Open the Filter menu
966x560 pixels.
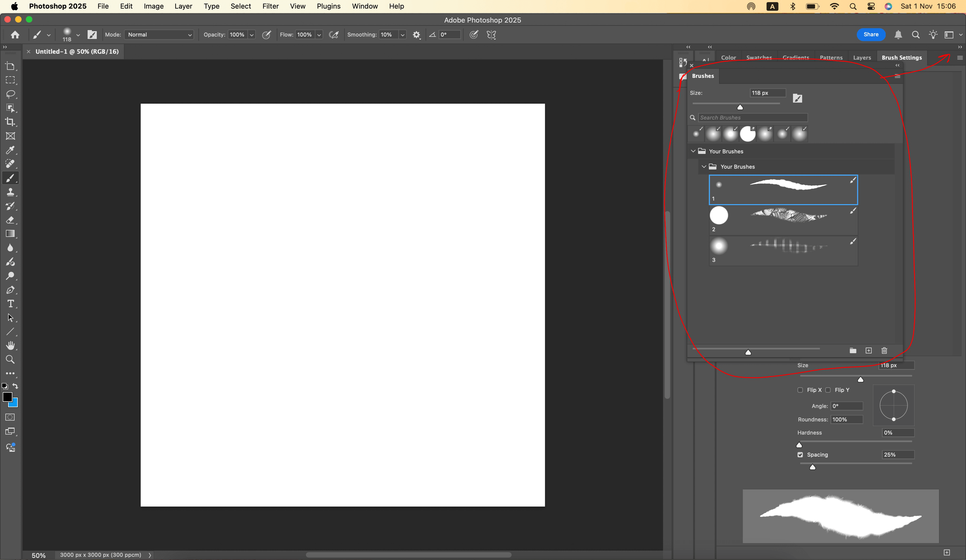[270, 6]
